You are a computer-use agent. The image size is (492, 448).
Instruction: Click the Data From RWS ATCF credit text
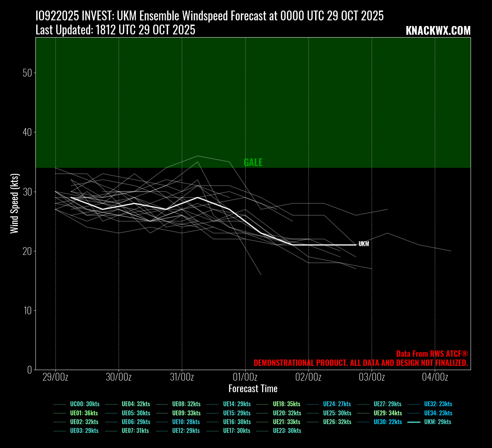pyautogui.click(x=432, y=354)
